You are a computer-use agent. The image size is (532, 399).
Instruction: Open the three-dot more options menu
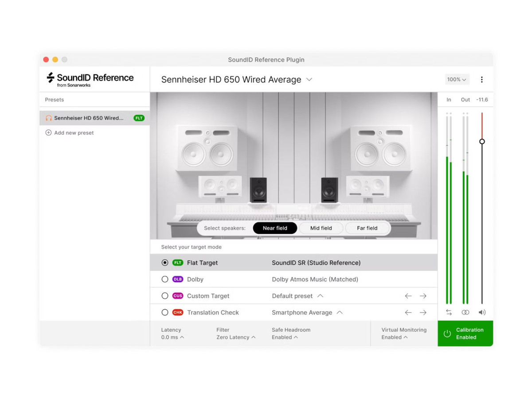point(481,80)
